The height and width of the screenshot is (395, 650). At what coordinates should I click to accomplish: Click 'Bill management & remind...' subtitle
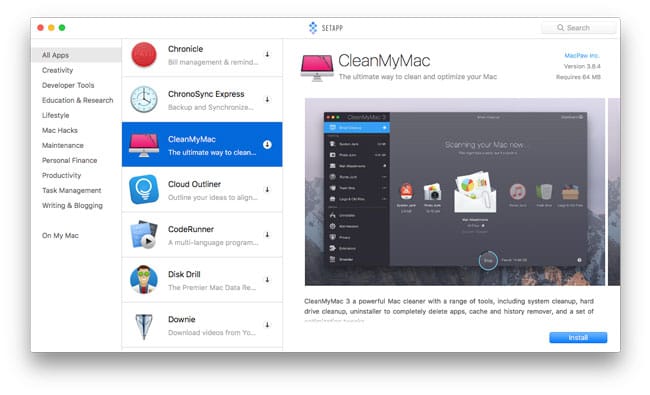click(213, 62)
